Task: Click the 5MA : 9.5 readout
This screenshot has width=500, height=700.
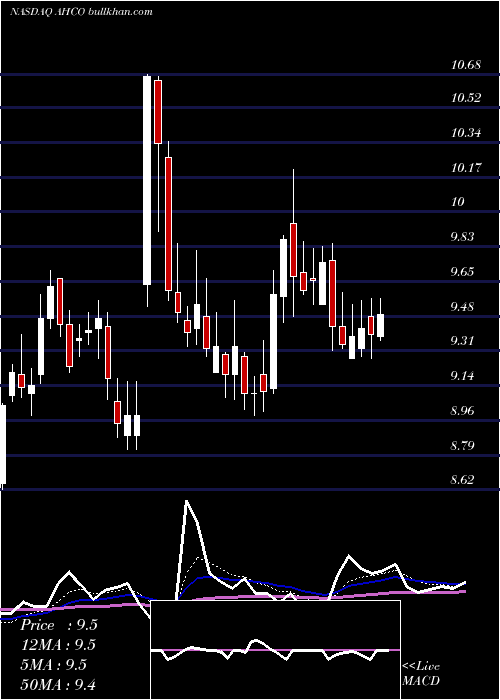Action: click(x=53, y=665)
